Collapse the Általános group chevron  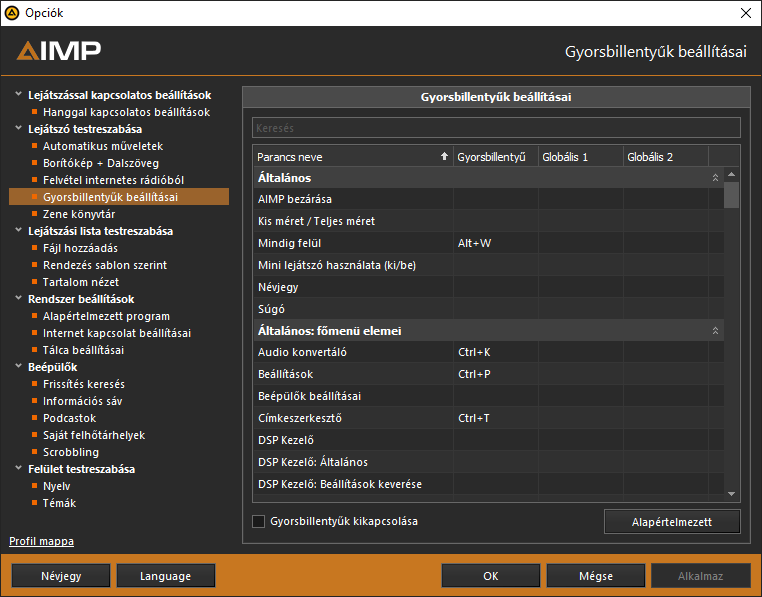[x=715, y=178]
